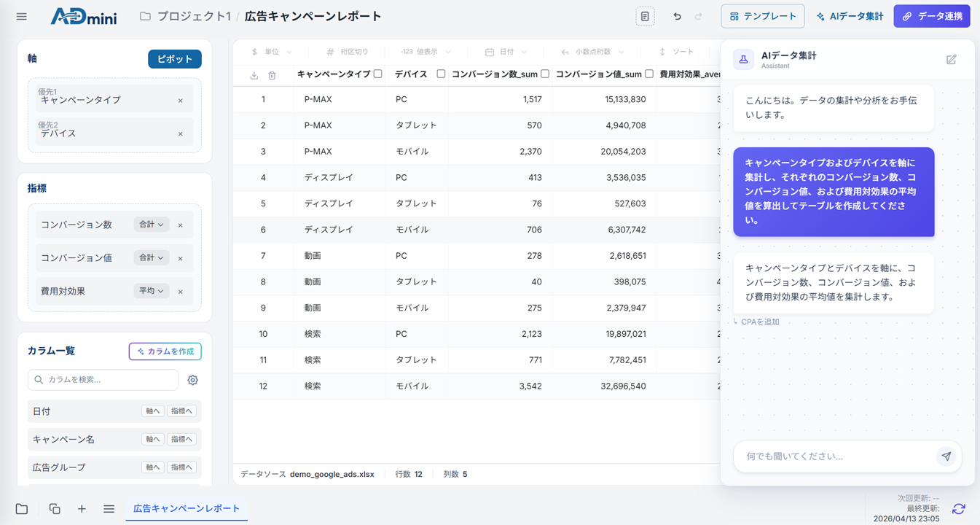Move 広告グループ column to metrics
Viewport: 980px width, 525px height.
click(x=181, y=467)
